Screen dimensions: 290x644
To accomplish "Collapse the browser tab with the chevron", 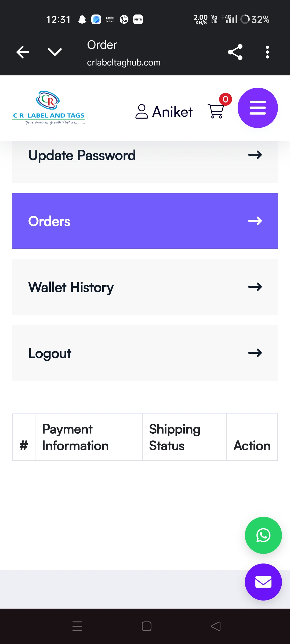I will click(x=55, y=52).
